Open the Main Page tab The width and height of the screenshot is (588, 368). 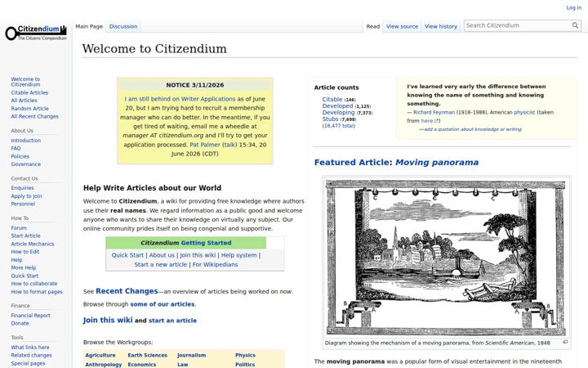pos(89,26)
